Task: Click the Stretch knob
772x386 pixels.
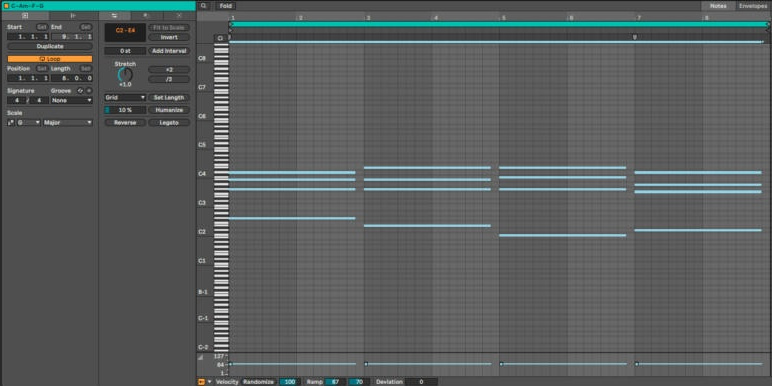Action: click(125, 75)
